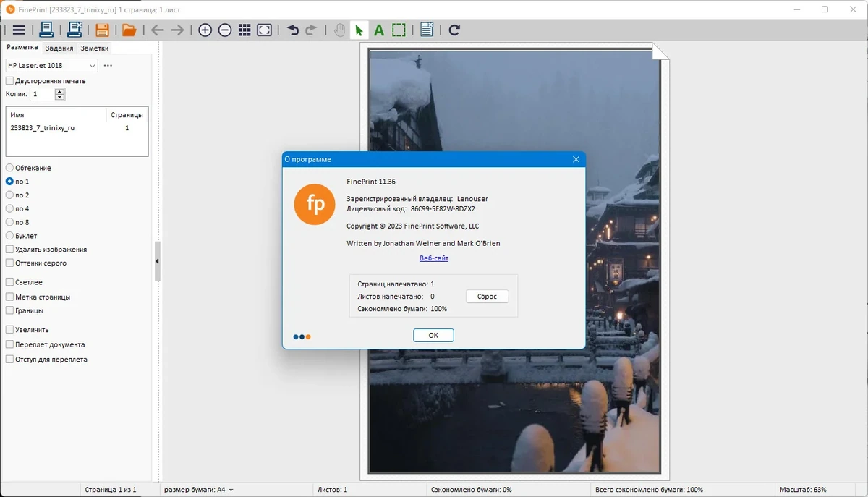Select the по 4 layout option
The image size is (868, 497).
[x=9, y=208]
